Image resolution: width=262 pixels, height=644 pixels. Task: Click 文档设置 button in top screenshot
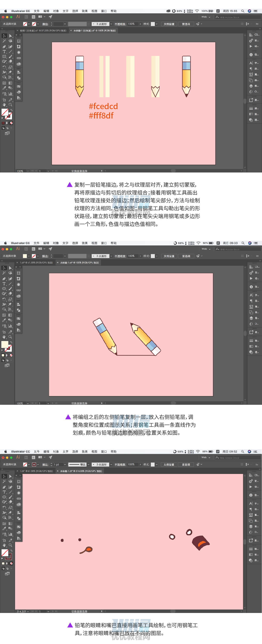pos(169,24)
